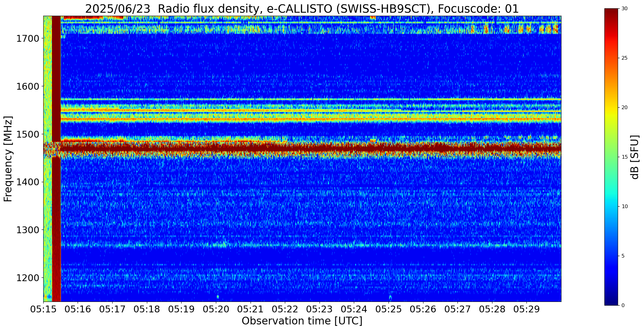644x330 pixels.
Task: Click the 05:20 time tick label
Action: tap(216, 309)
